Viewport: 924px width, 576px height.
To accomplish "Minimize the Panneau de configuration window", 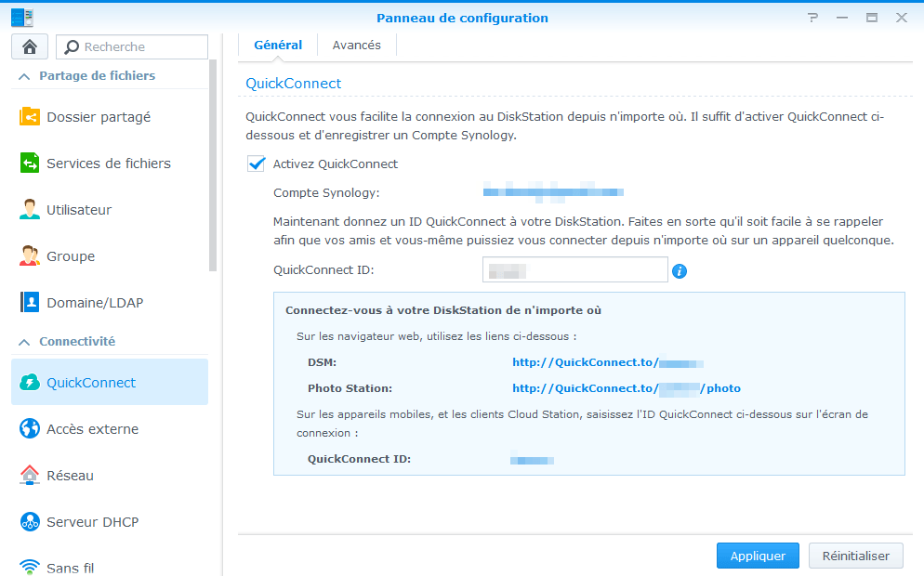I will click(842, 18).
